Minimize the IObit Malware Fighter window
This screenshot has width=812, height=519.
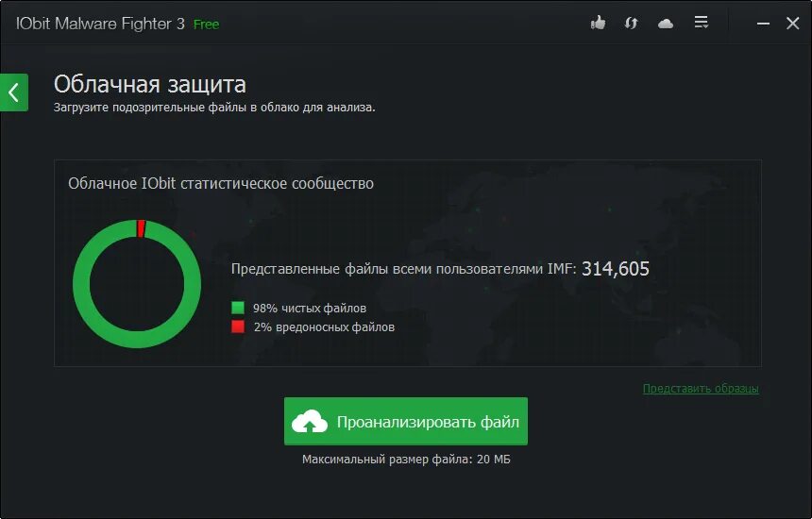point(763,24)
